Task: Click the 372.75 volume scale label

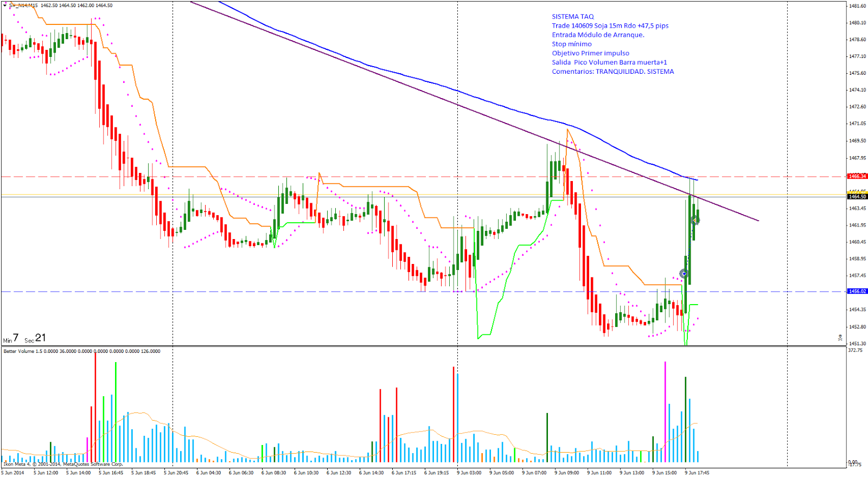Action: tap(855, 350)
